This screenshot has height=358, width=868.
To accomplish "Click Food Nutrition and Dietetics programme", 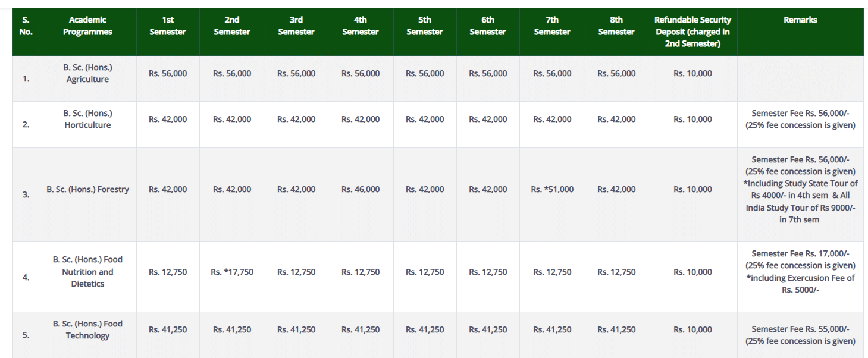I will coord(87,272).
